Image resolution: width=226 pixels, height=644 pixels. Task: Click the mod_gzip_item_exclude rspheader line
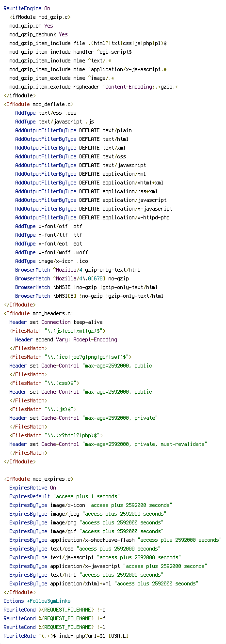tap(94, 87)
